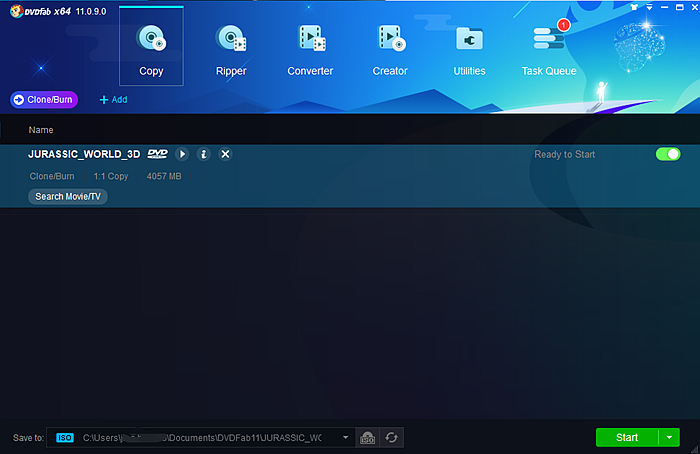Click the ISO badge in Save to
The width and height of the screenshot is (700, 454).
coord(65,438)
